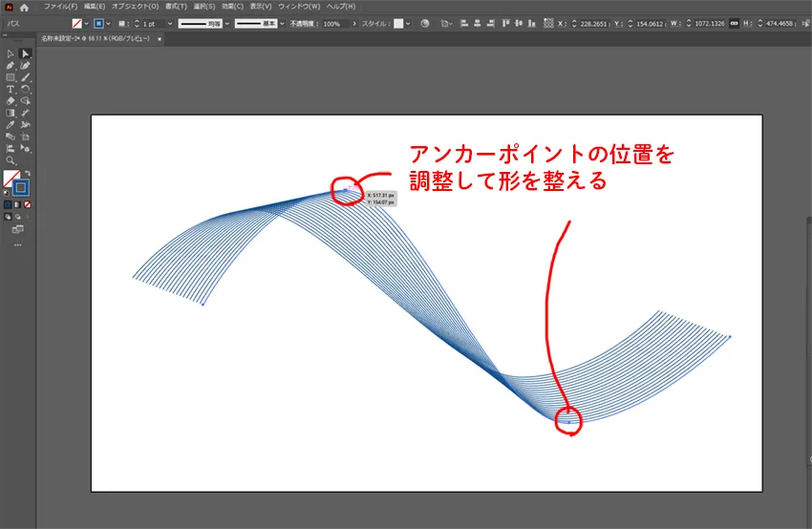
Task: Click the stroke color swatch in toolbox
Action: pos(22,188)
